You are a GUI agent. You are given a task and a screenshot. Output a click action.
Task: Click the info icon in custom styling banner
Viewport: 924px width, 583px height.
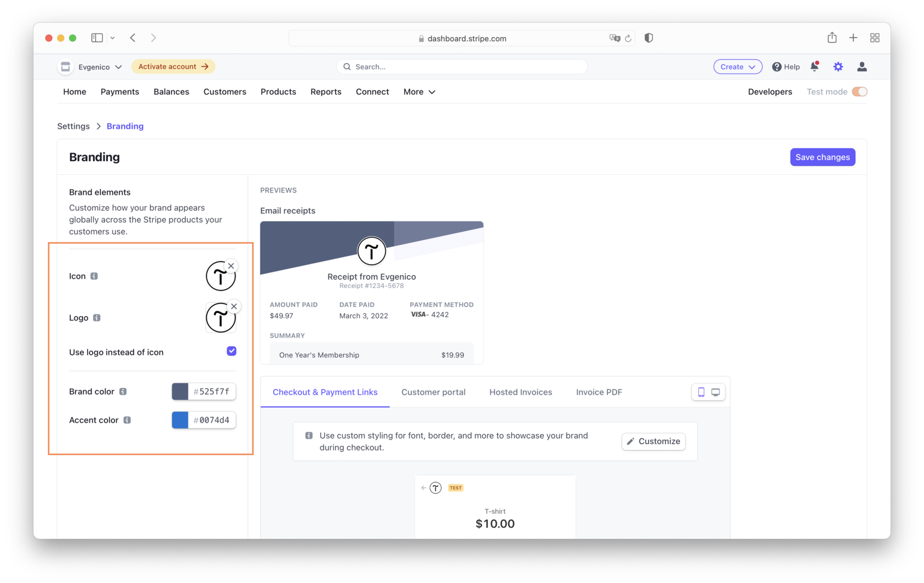(x=309, y=436)
